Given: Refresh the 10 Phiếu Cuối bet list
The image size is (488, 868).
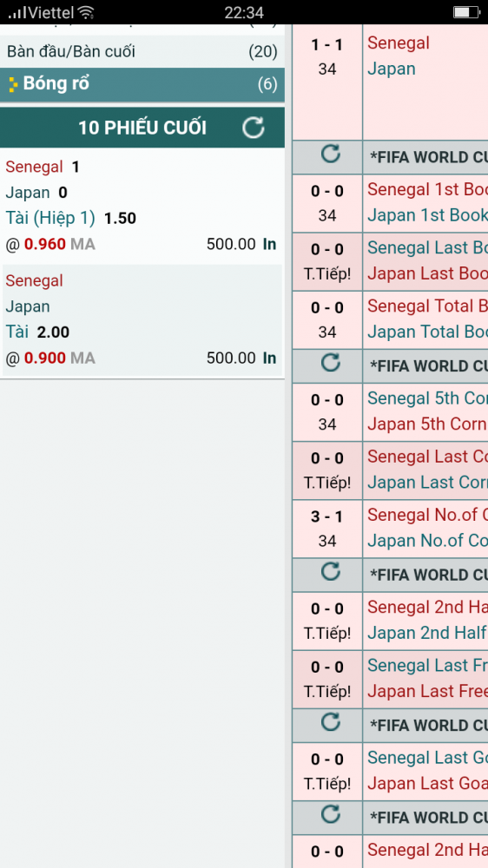Looking at the screenshot, I should (x=254, y=128).
